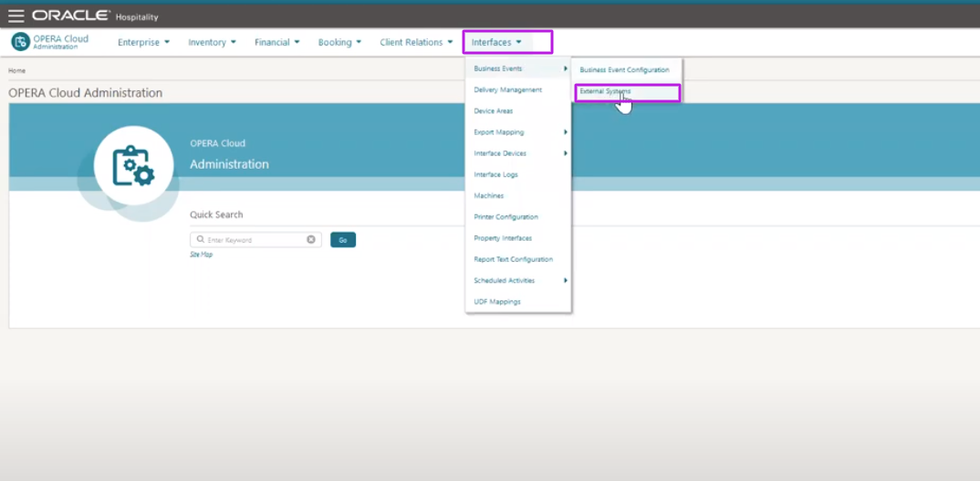Choose Delivery Management menu item
The height and width of the screenshot is (481, 980).
pos(507,90)
